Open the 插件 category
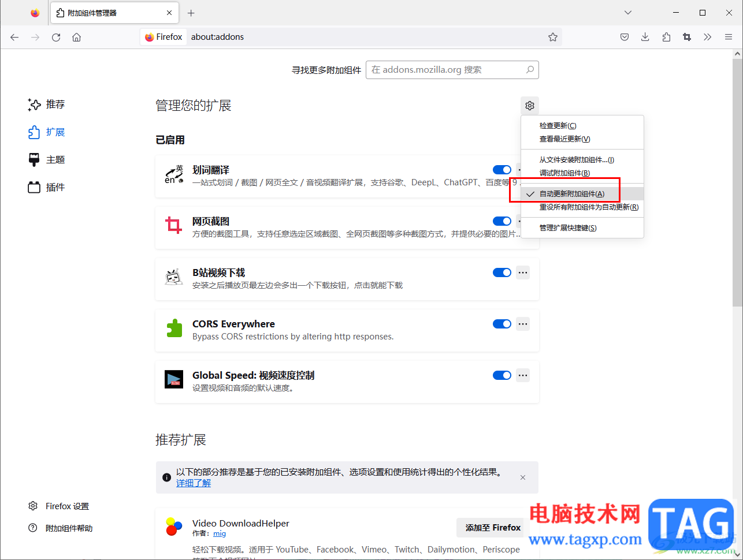The width and height of the screenshot is (743, 560). [47, 188]
